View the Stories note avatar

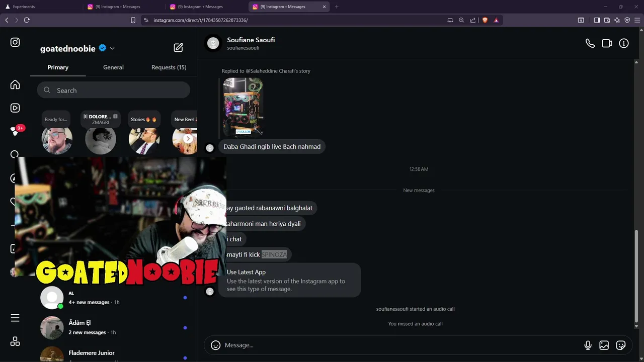point(144,140)
